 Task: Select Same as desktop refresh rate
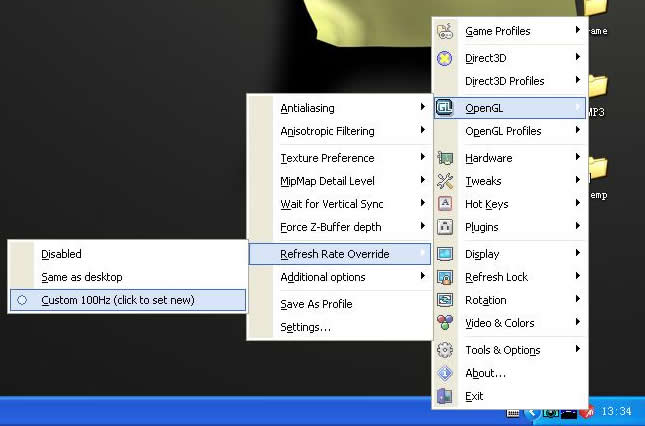pos(82,277)
